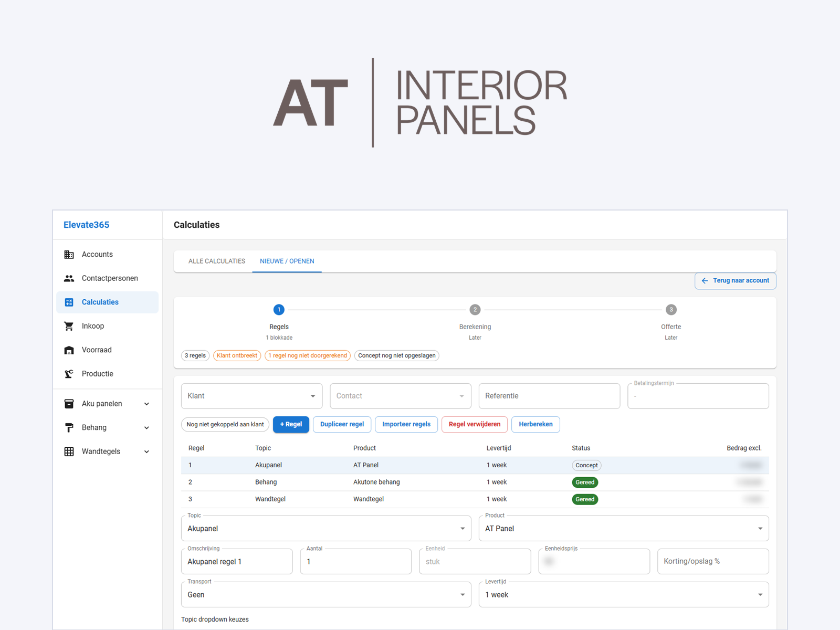Screen dimensions: 840x630
Task: Click the Wandtegels grid icon
Action: 69,451
